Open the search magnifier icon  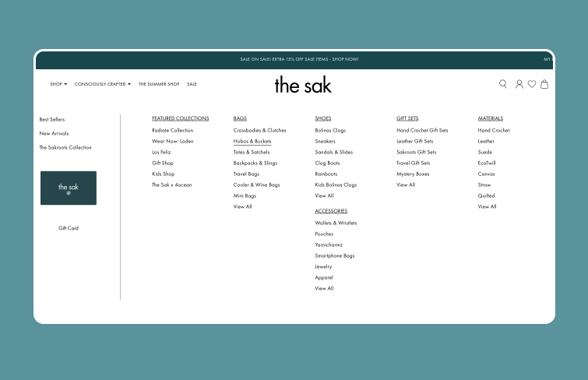coord(503,84)
